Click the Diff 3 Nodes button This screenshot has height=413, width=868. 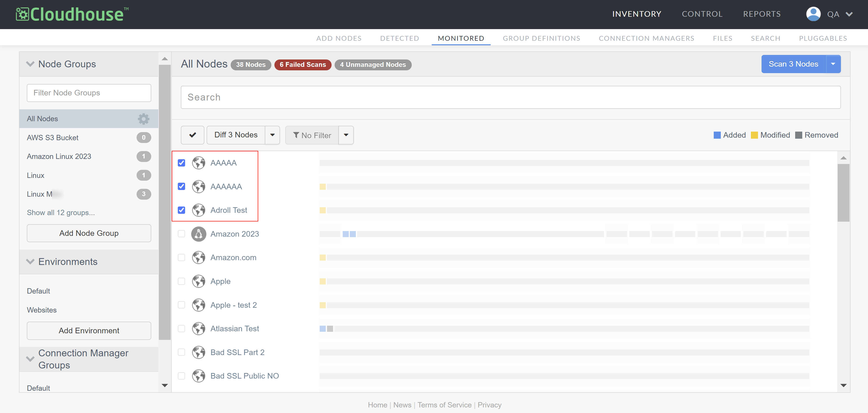pos(236,135)
